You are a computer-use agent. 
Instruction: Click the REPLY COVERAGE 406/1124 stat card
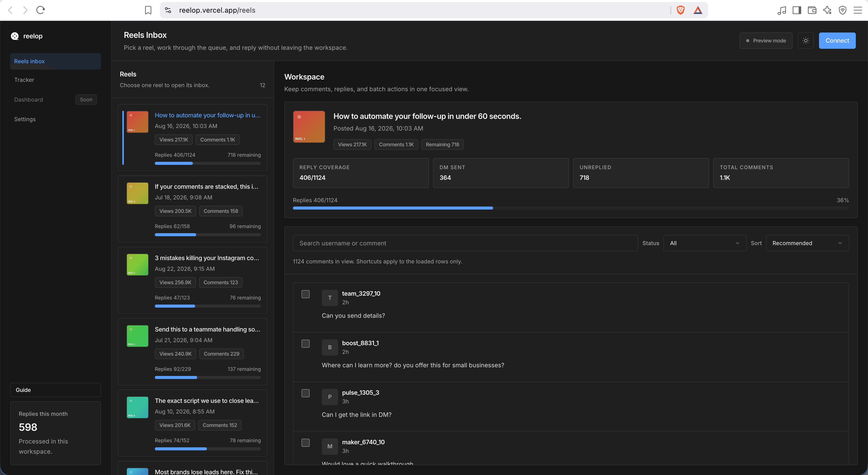coord(361,173)
